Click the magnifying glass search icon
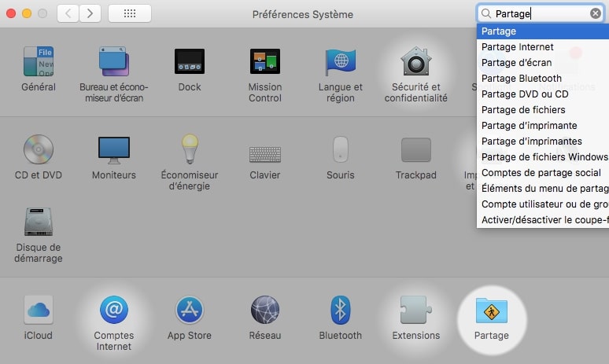The height and width of the screenshot is (364, 609). point(486,13)
